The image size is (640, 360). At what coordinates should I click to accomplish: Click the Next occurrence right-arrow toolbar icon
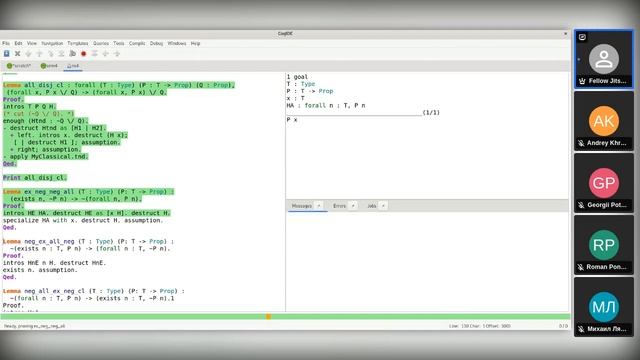click(117, 53)
